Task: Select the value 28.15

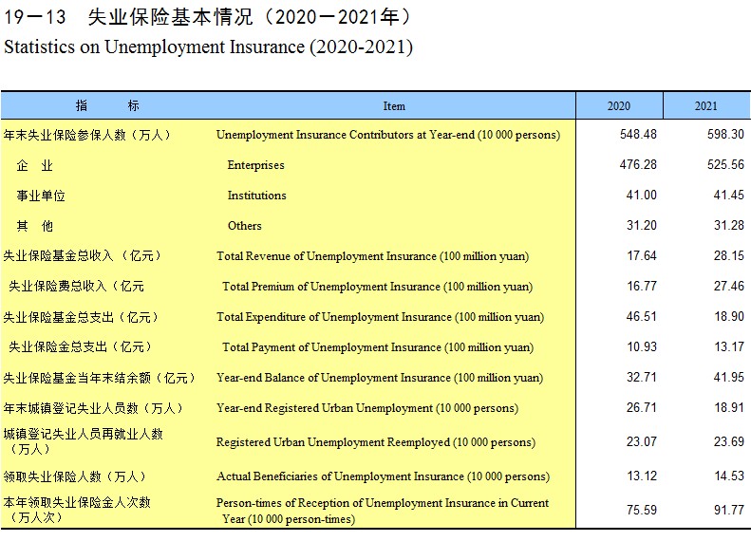Action: coord(729,256)
